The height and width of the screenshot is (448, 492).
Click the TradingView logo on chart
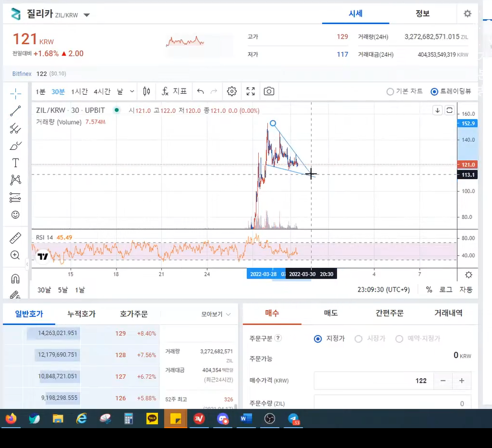[43, 256]
